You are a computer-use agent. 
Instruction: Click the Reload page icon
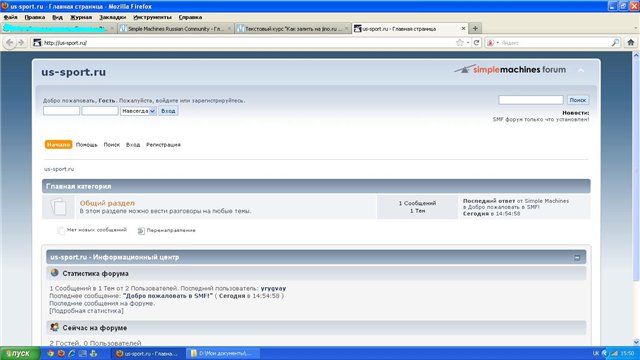(x=476, y=42)
